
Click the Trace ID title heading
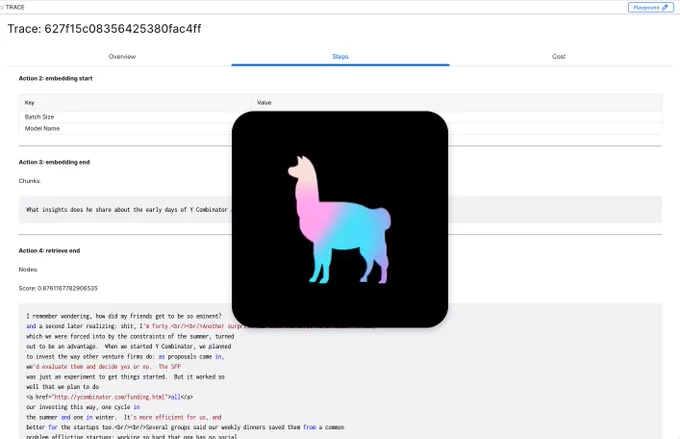coord(105,29)
